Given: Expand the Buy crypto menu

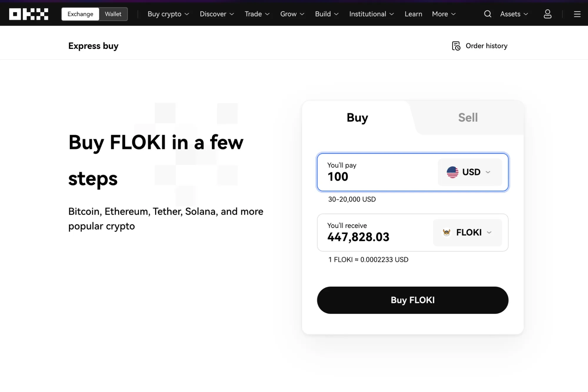Looking at the screenshot, I should 168,14.
